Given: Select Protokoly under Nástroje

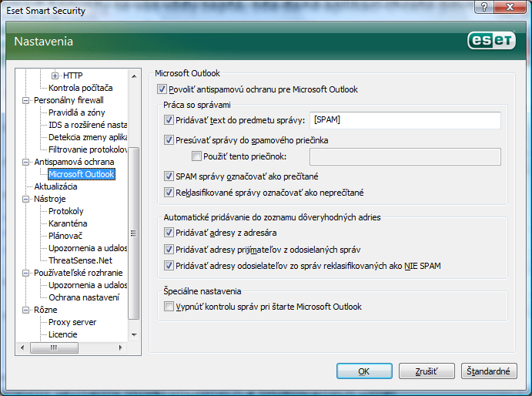Looking at the screenshot, I should tap(65, 211).
